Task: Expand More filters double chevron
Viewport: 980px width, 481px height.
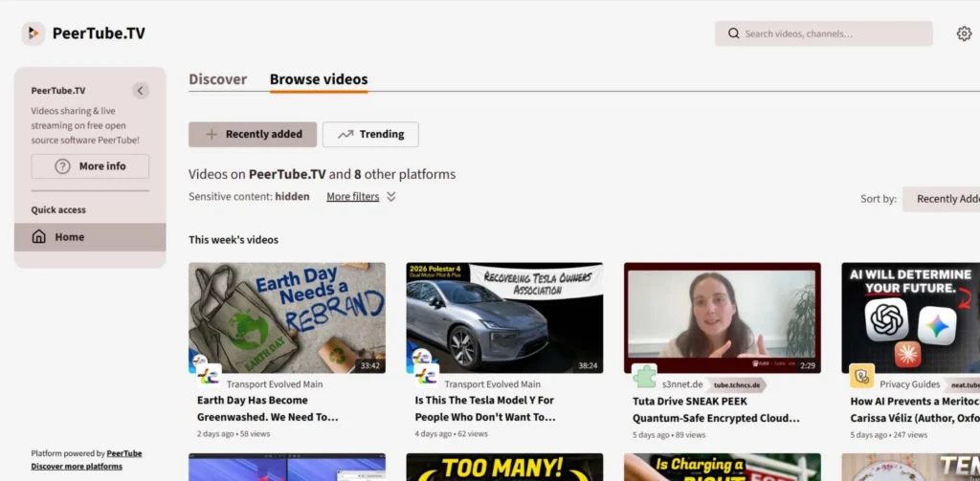Action: 391,197
